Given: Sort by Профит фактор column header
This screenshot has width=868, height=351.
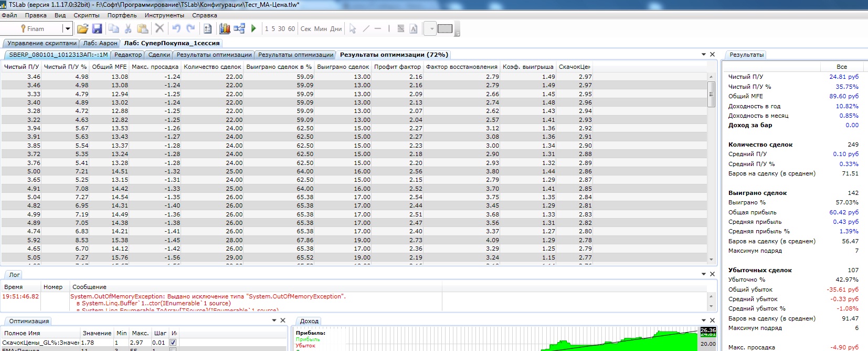Looking at the screenshot, I should coord(397,67).
